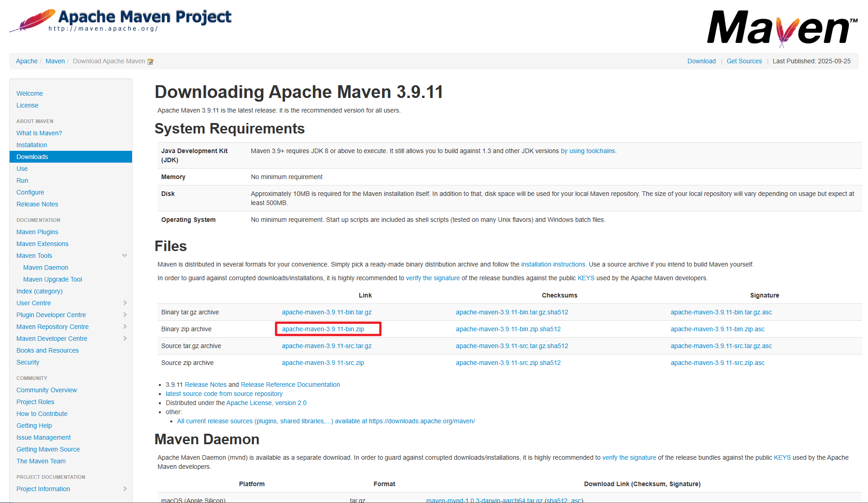This screenshot has height=503, width=868.
Task: Open the Apache breadcrumb link
Action: (x=26, y=61)
